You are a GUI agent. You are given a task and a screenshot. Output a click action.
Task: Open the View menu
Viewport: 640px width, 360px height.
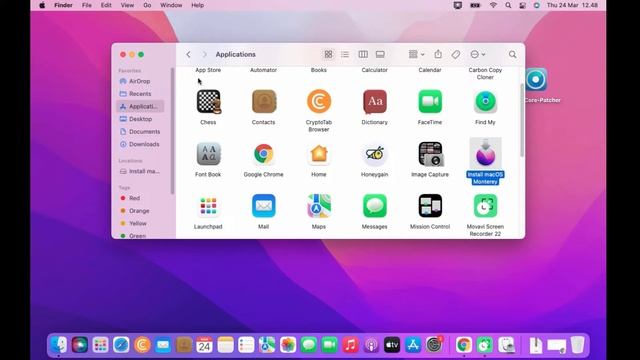[127, 5]
